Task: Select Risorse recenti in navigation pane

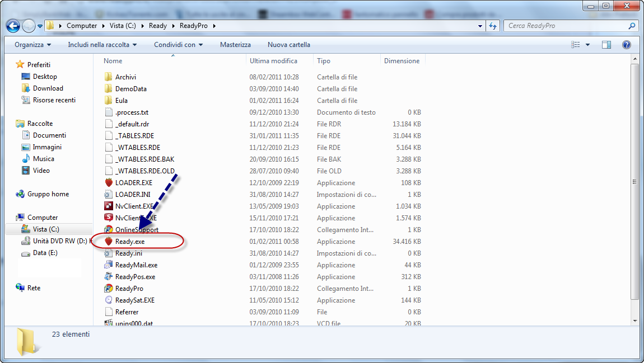Action: click(x=54, y=100)
